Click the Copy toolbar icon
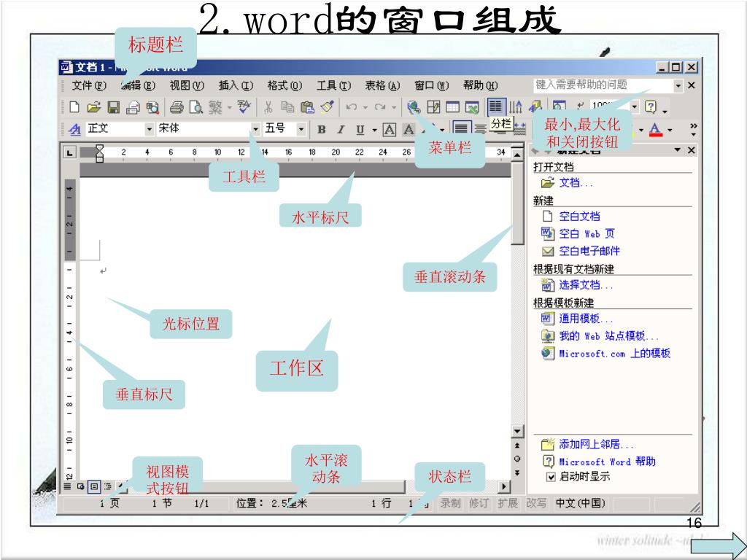This screenshot has height=560, width=747. pyautogui.click(x=287, y=107)
